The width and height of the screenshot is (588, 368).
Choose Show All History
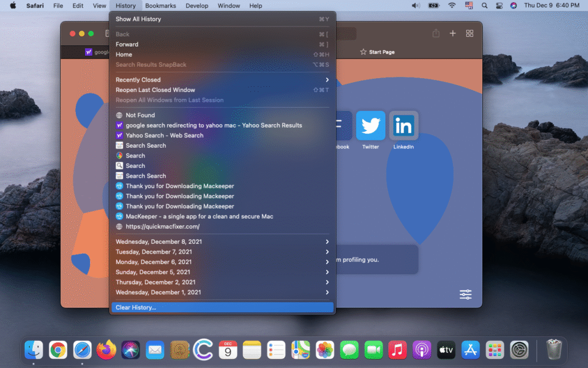tap(222, 19)
